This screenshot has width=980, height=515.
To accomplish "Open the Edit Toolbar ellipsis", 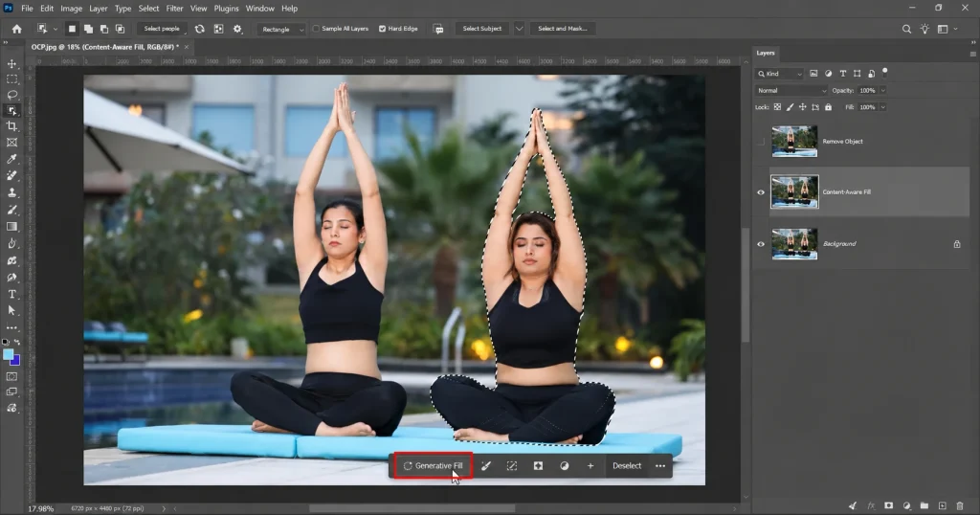I will pyautogui.click(x=11, y=327).
